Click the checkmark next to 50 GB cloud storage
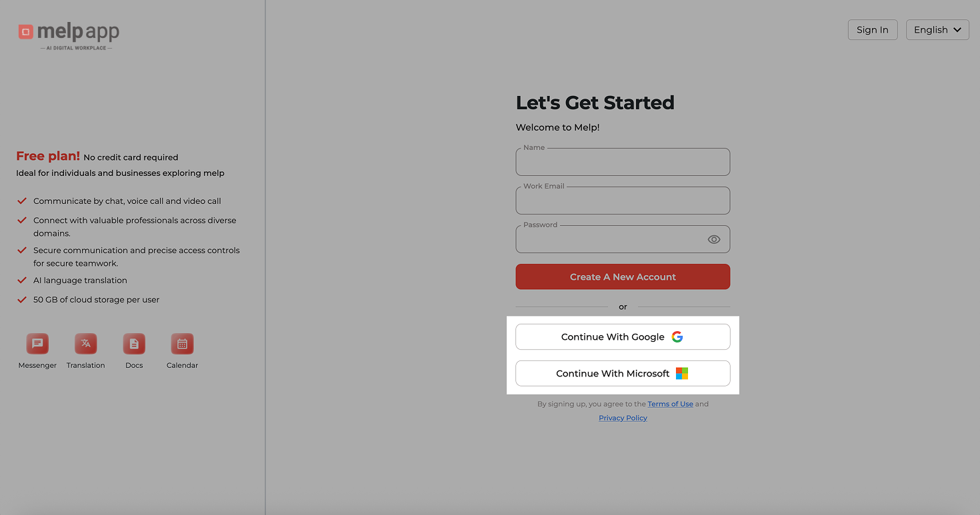The width and height of the screenshot is (980, 515). (x=21, y=299)
